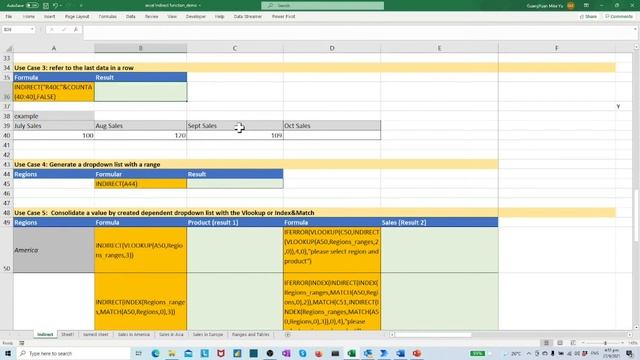Click the zoom slider in status bar
The width and height of the screenshot is (640, 360).
605,343
